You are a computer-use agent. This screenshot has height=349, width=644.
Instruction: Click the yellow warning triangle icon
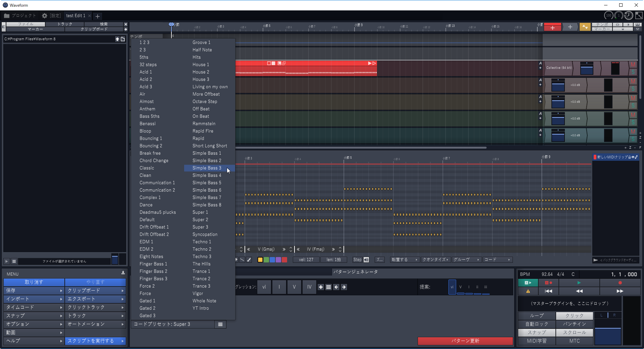[x=528, y=291]
